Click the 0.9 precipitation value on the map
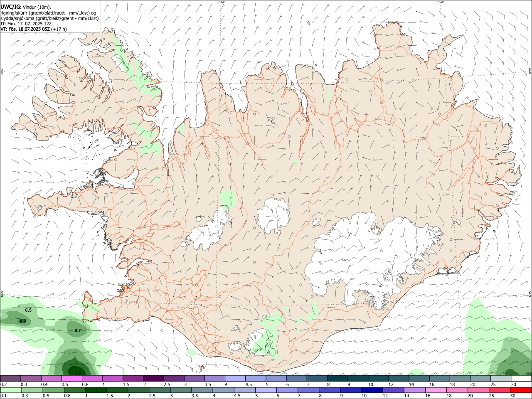This screenshot has height=399, width=532. click(x=23, y=321)
